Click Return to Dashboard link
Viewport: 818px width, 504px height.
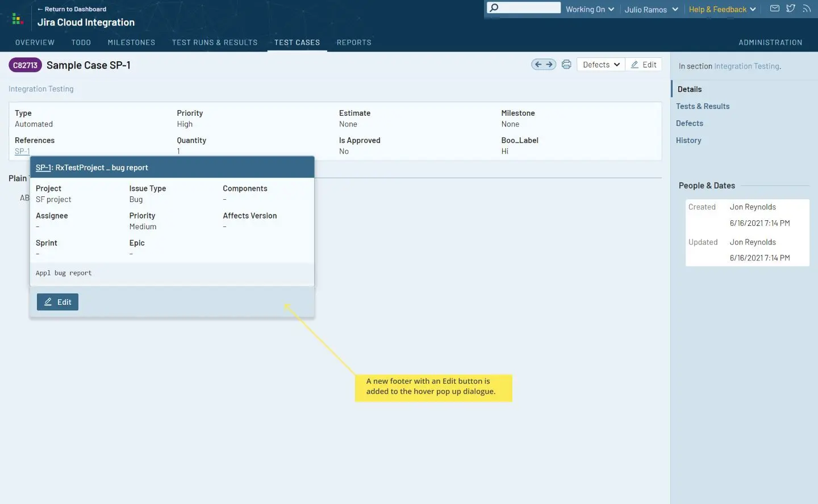[72, 9]
